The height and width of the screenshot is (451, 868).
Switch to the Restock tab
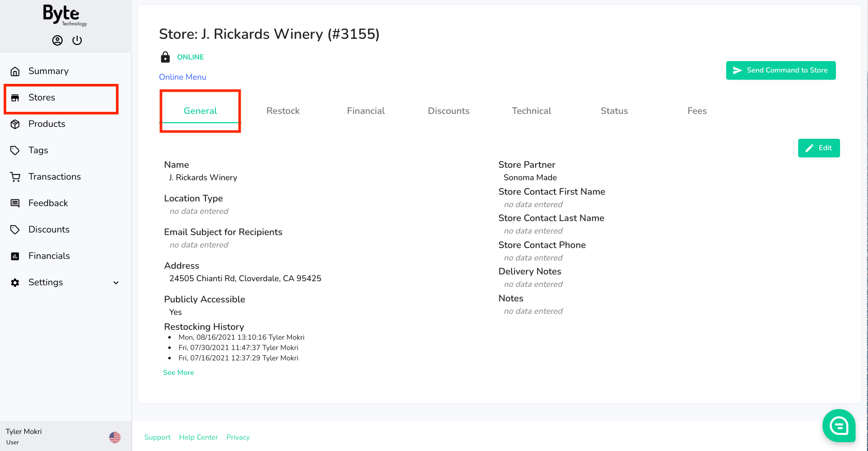(283, 111)
